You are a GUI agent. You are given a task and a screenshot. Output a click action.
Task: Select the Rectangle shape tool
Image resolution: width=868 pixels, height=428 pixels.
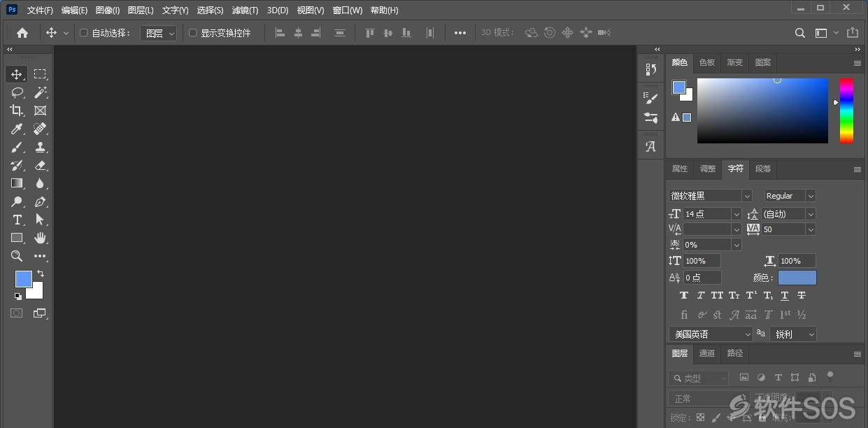tap(17, 238)
